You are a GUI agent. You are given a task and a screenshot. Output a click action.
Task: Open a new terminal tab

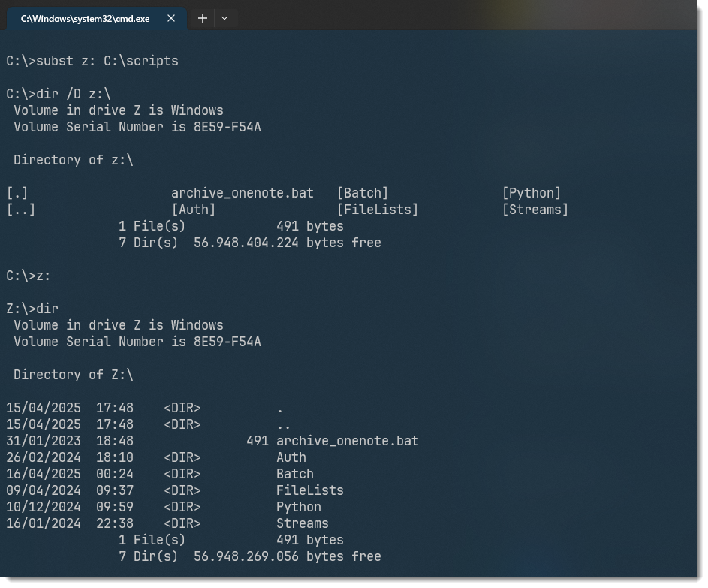coord(202,18)
